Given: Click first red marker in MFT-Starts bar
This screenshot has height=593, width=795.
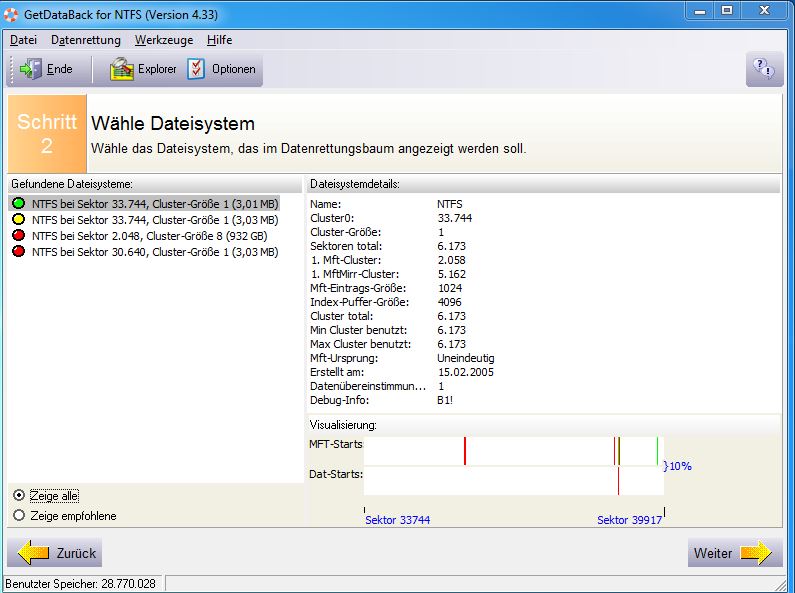Looking at the screenshot, I should pos(464,451).
